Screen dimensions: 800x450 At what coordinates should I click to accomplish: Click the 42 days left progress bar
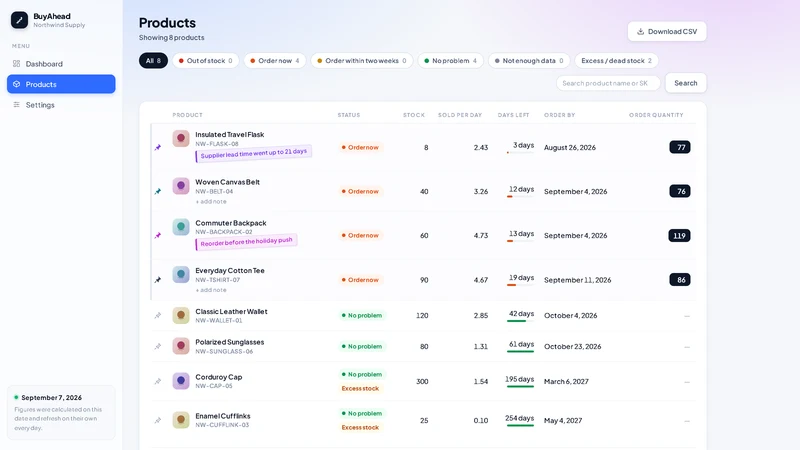(520, 321)
